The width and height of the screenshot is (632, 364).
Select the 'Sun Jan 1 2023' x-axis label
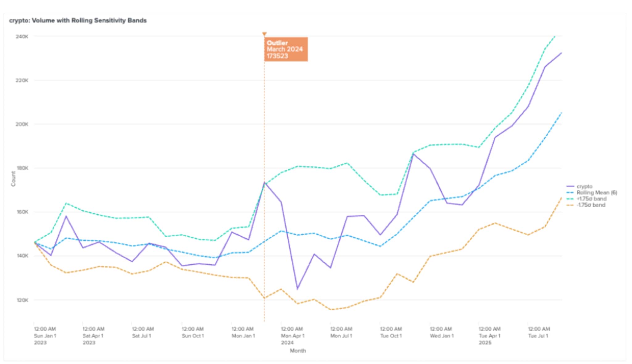click(x=45, y=336)
